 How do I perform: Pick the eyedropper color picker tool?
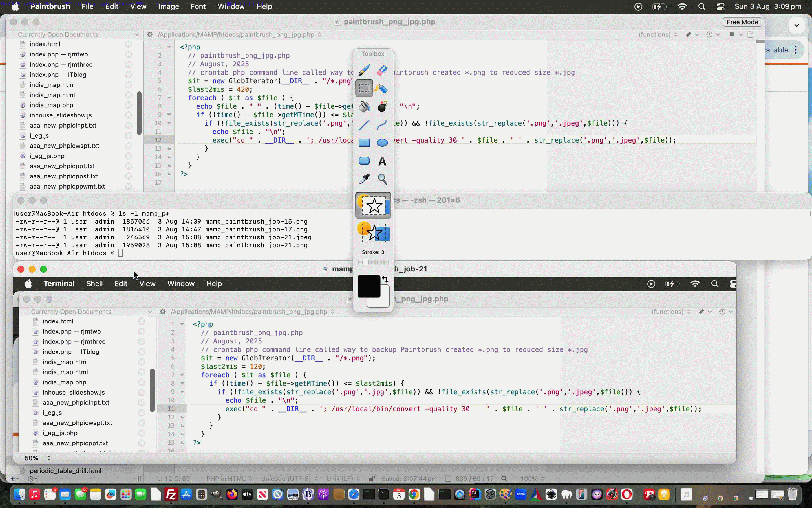364,179
